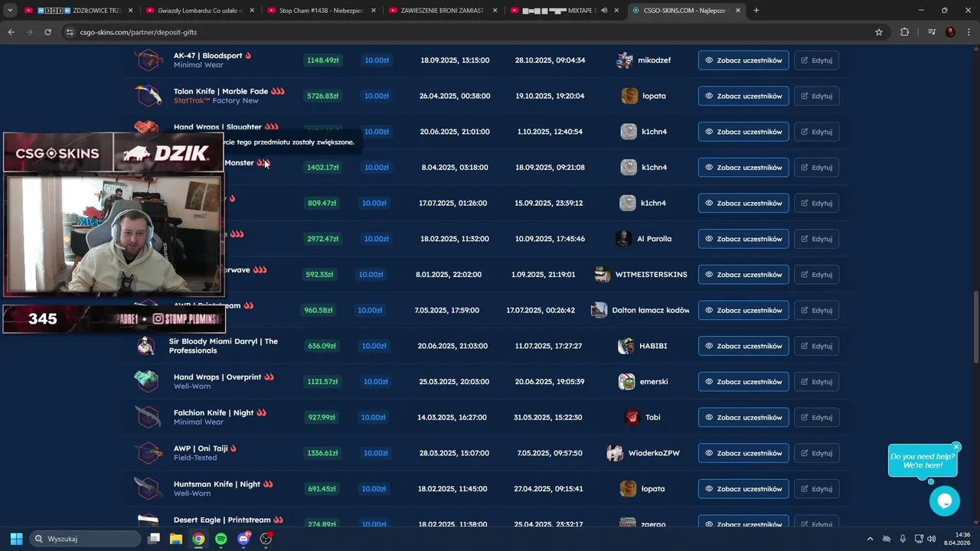The width and height of the screenshot is (980, 551).
Task: Click Zobacz uczestników for Talon Knife Marble Fade
Action: 743,96
